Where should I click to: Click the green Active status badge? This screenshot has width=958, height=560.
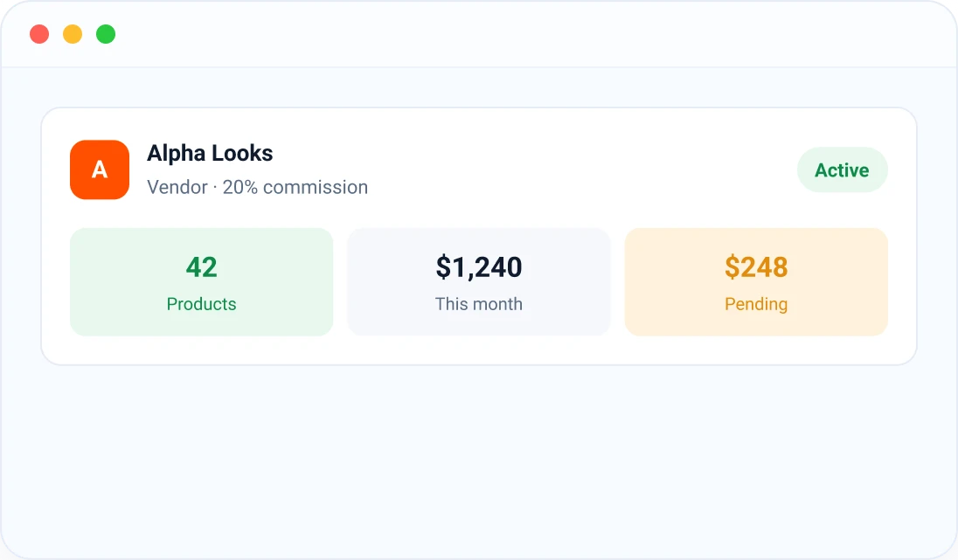pos(842,169)
